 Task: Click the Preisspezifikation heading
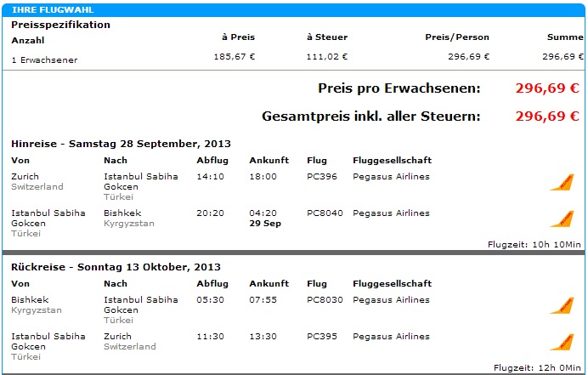click(x=60, y=25)
